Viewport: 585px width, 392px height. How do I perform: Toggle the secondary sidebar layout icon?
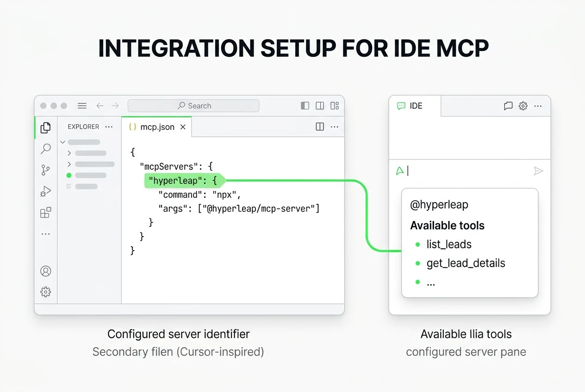tap(320, 105)
